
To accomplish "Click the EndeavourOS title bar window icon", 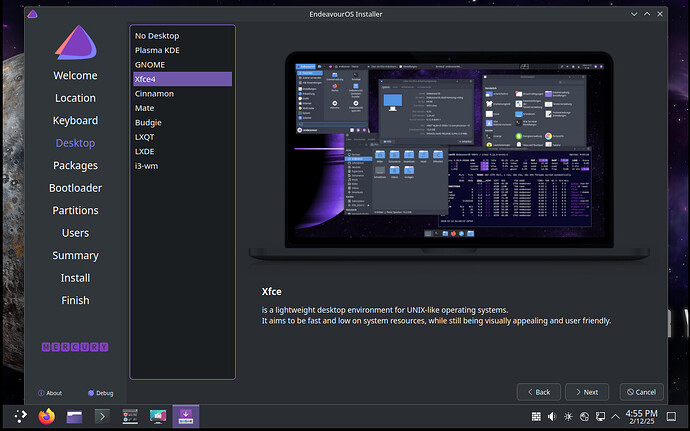I will click(x=32, y=14).
